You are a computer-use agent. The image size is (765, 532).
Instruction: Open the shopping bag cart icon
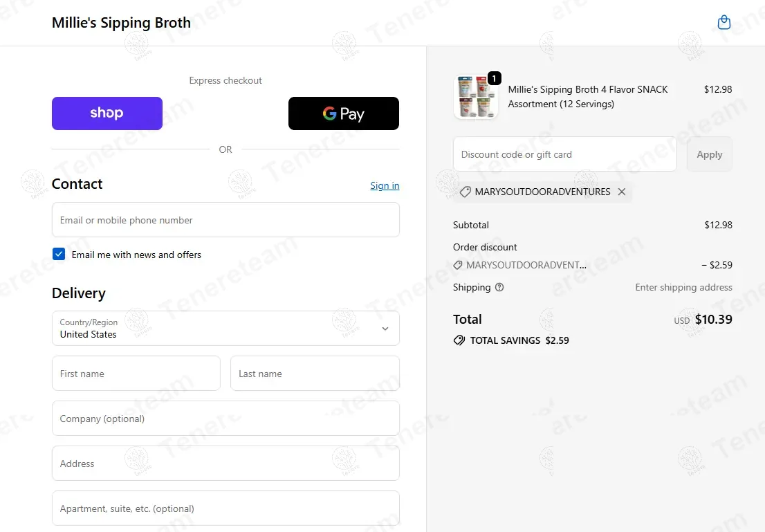pyautogui.click(x=723, y=23)
